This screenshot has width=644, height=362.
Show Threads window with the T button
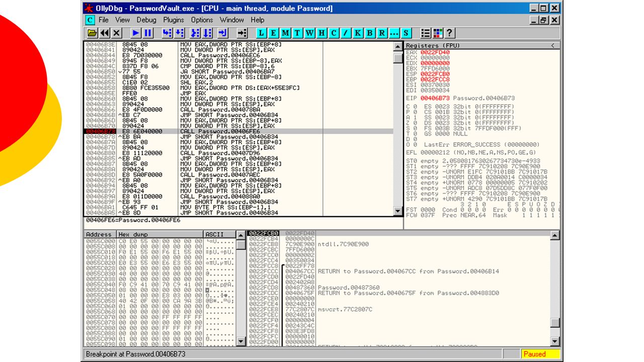(x=298, y=33)
